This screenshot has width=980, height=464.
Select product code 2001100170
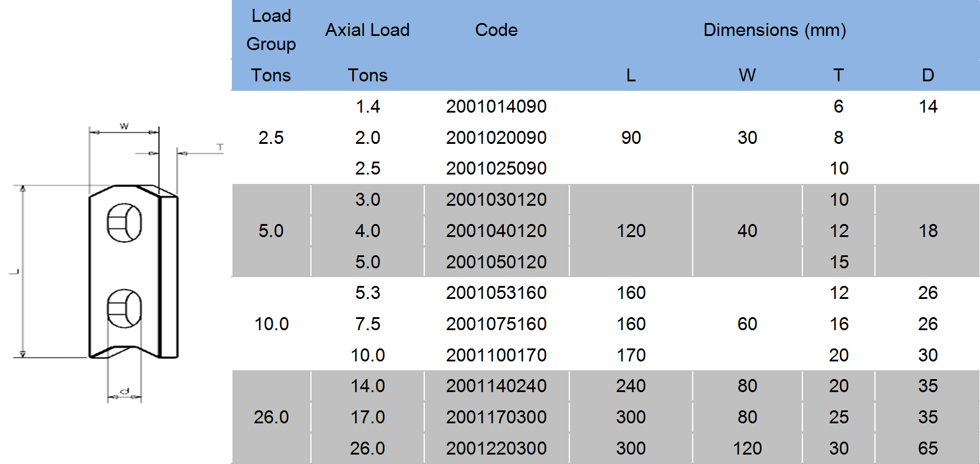point(496,355)
